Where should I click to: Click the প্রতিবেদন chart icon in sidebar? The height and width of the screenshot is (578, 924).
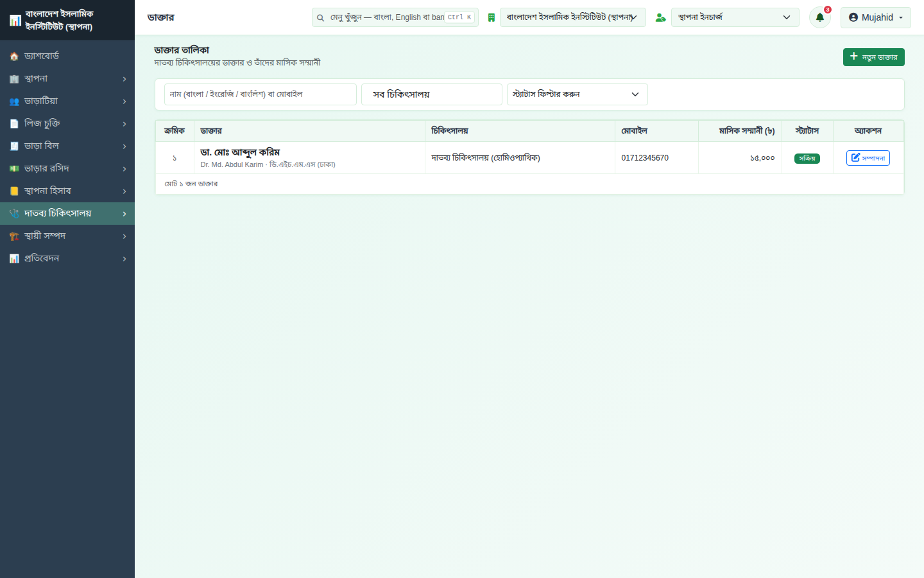tap(14, 259)
